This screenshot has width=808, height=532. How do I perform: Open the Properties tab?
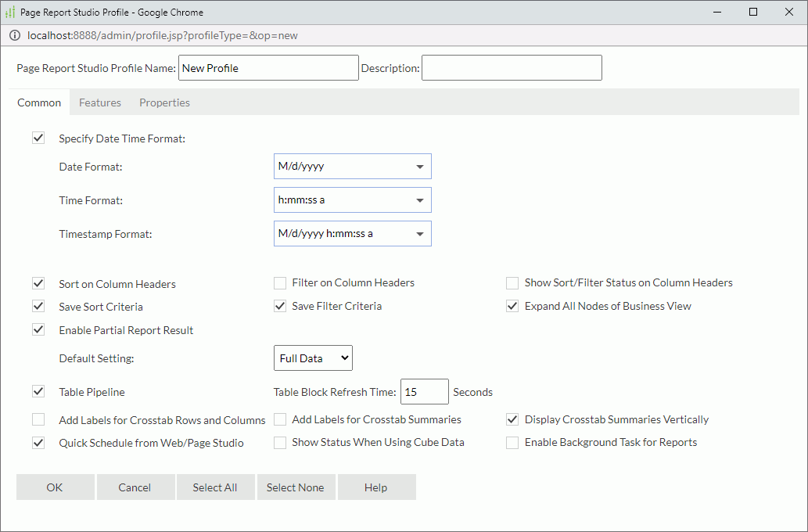coord(164,102)
